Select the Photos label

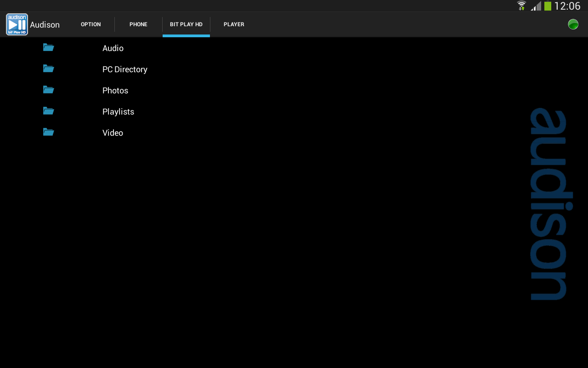(115, 91)
